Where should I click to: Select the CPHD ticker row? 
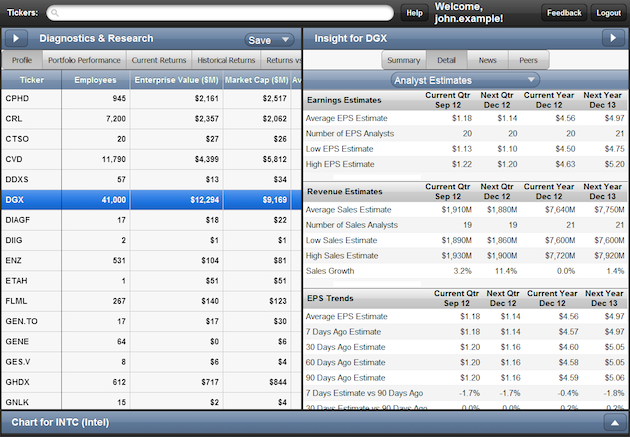click(151, 98)
